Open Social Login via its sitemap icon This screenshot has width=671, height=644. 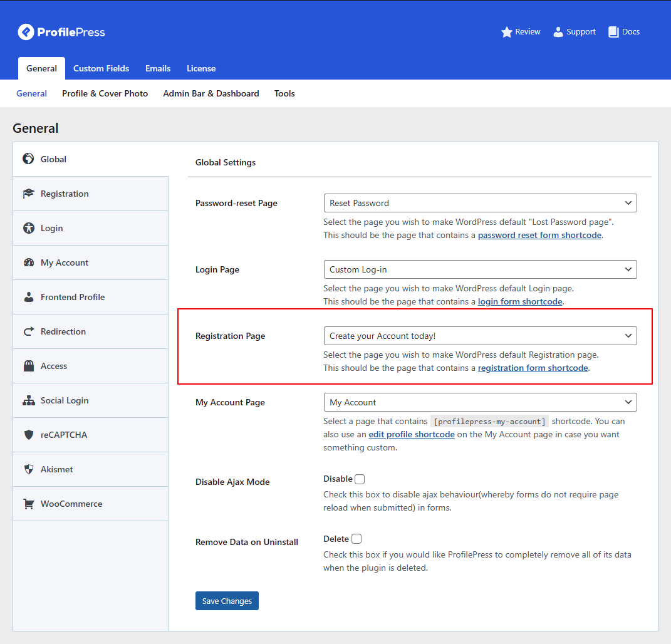click(x=28, y=400)
